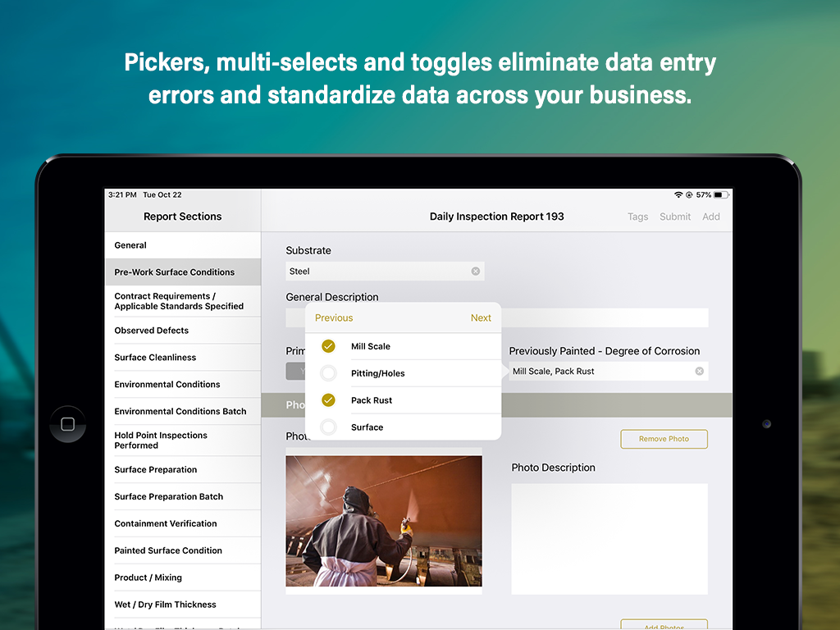Open the General report section
The width and height of the screenshot is (840, 630).
click(x=183, y=245)
